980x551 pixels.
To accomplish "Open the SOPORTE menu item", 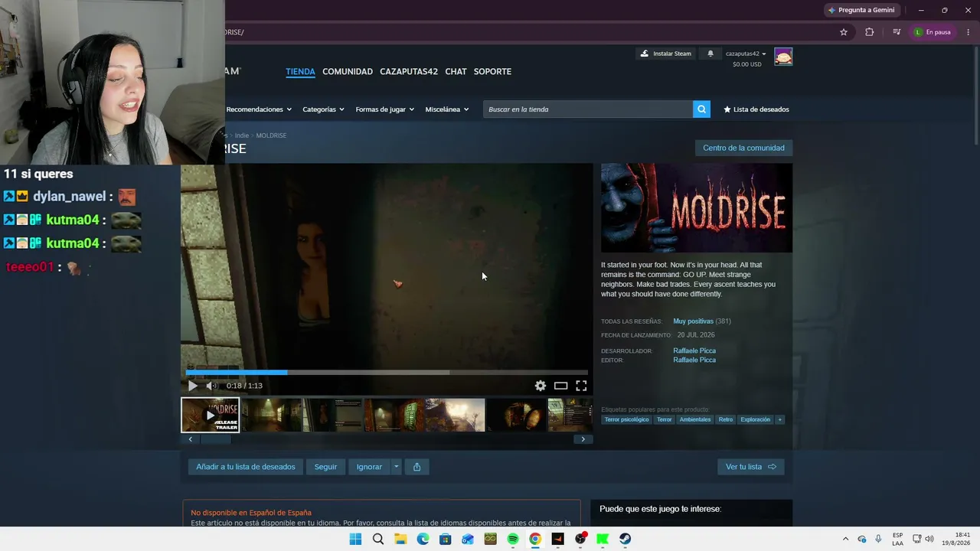I will (492, 71).
